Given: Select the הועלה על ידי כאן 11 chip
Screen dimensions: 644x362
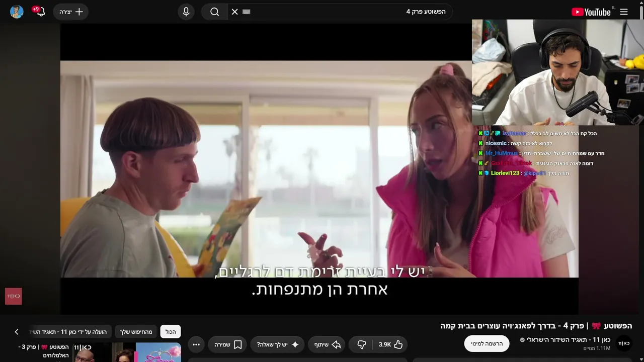Looking at the screenshot, I should (70, 332).
